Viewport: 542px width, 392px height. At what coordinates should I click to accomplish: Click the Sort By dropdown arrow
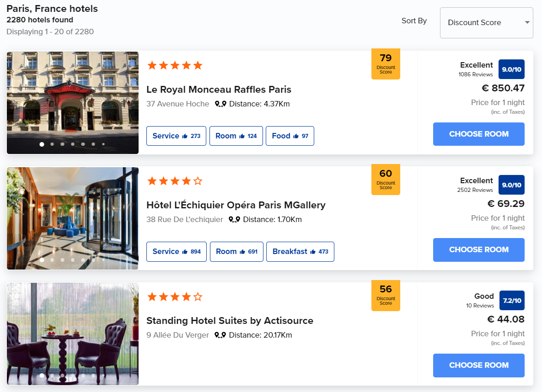coord(527,22)
